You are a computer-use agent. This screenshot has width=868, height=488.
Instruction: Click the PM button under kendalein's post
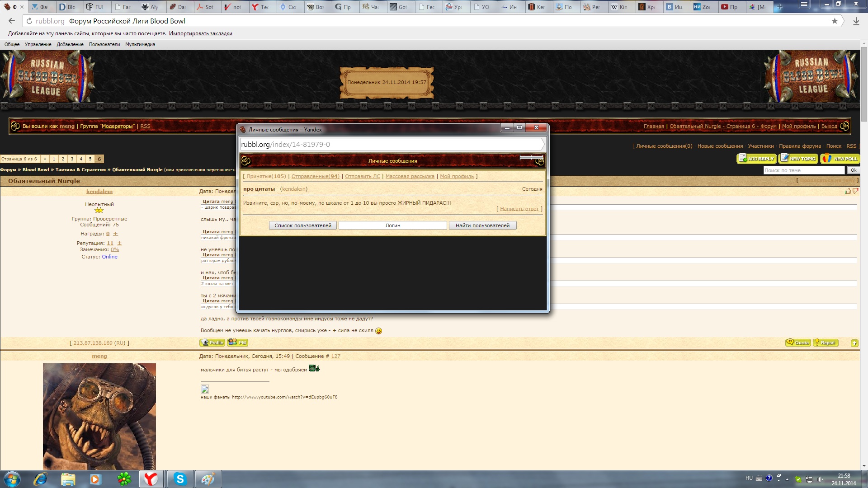coord(238,343)
